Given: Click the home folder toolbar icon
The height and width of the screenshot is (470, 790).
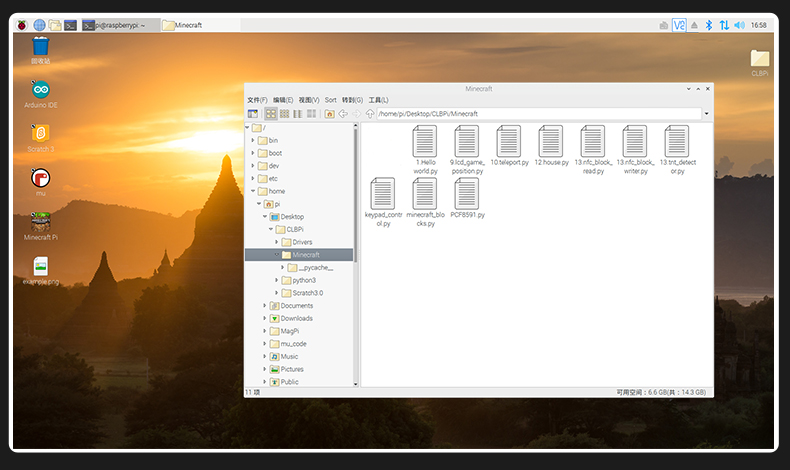Looking at the screenshot, I should 330,114.
